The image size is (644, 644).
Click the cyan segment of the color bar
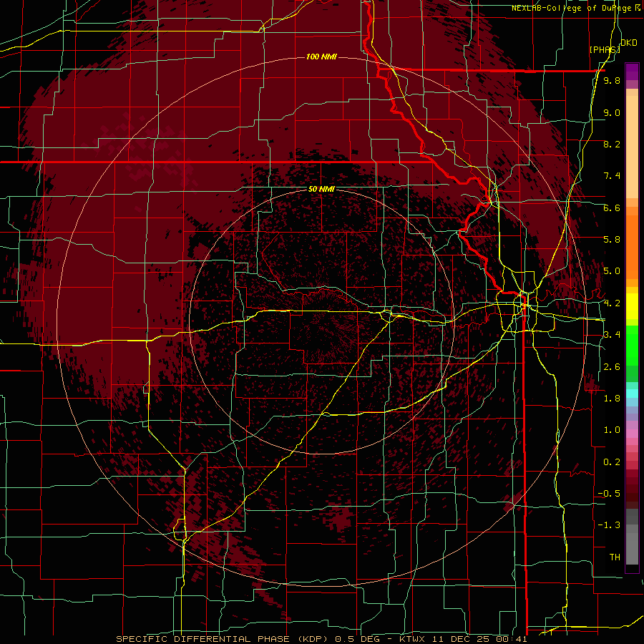pos(632,394)
